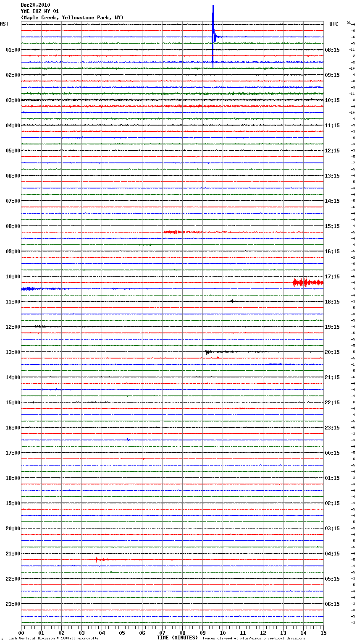
Task: Select the 14:00 MST time label
Action: pos(13,377)
